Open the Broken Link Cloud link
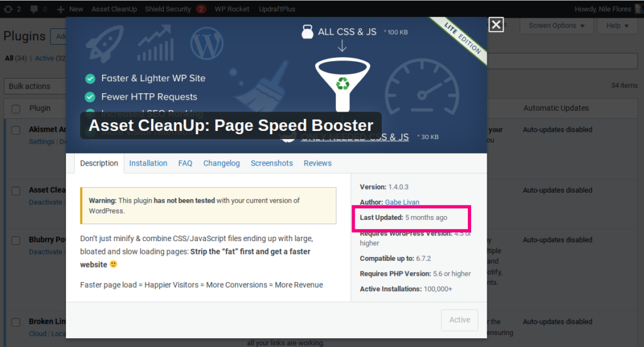This screenshot has height=347, width=644. click(37, 333)
